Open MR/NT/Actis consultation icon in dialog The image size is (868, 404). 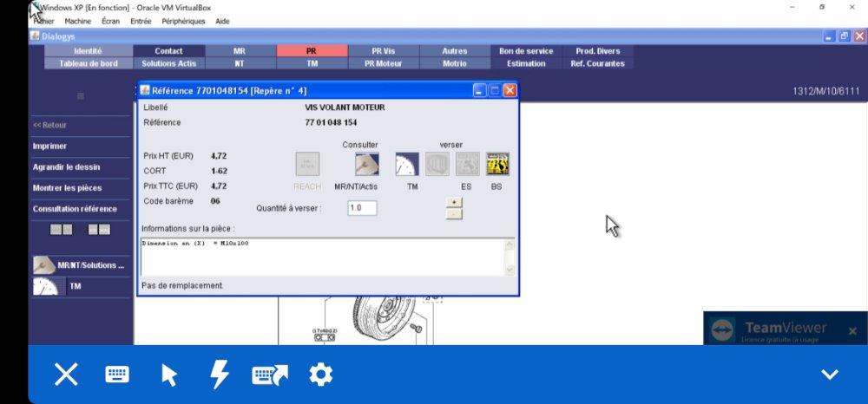click(367, 164)
